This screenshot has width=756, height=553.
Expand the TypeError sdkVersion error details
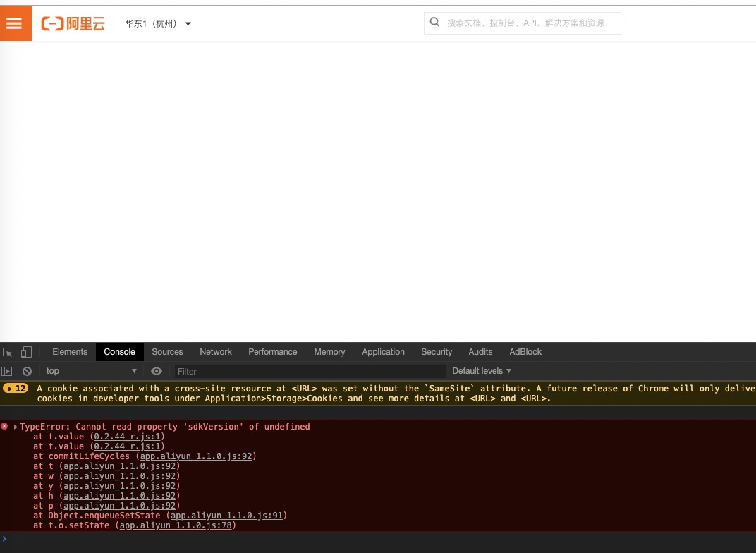click(x=16, y=427)
